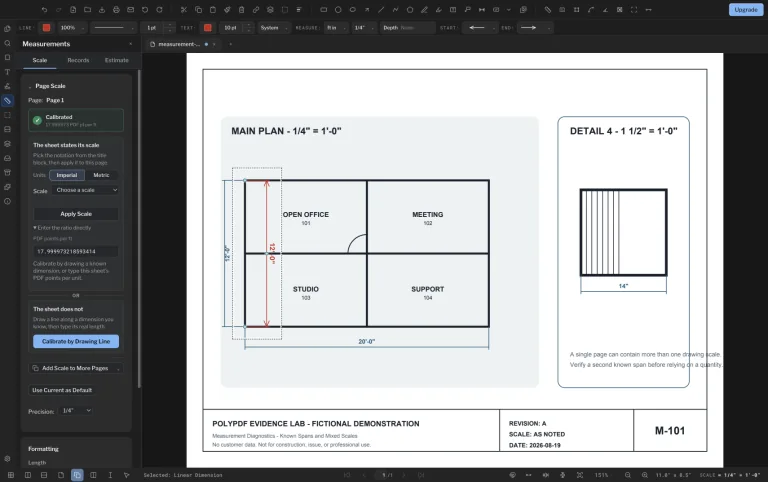The image size is (768, 482).
Task: Zoom out with the minus magnifier icon
Action: coord(627,475)
